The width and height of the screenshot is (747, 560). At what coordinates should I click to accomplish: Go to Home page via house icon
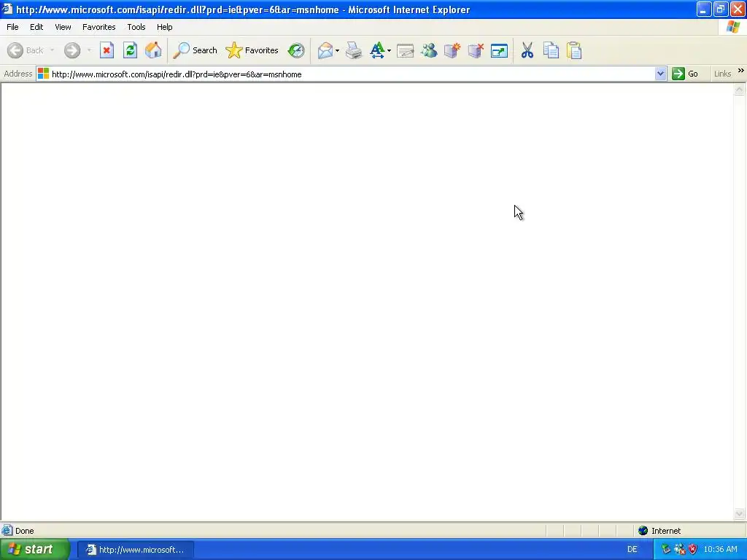[153, 50]
